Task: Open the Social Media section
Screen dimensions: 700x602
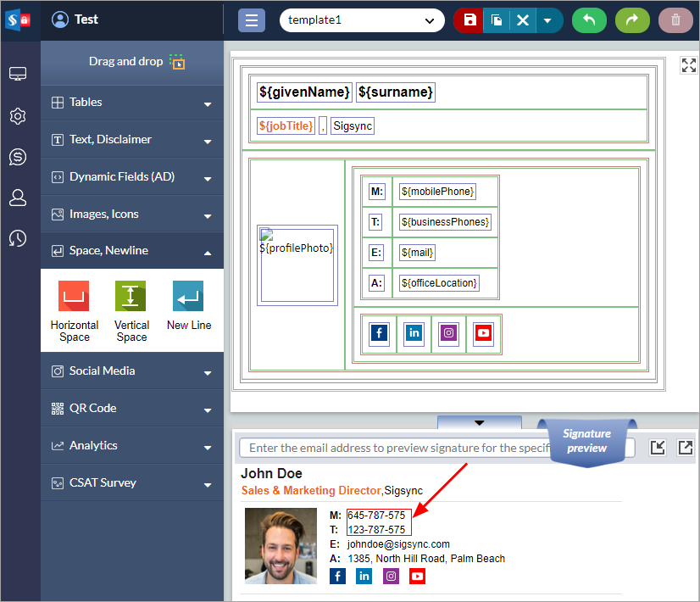Action: 131,371
